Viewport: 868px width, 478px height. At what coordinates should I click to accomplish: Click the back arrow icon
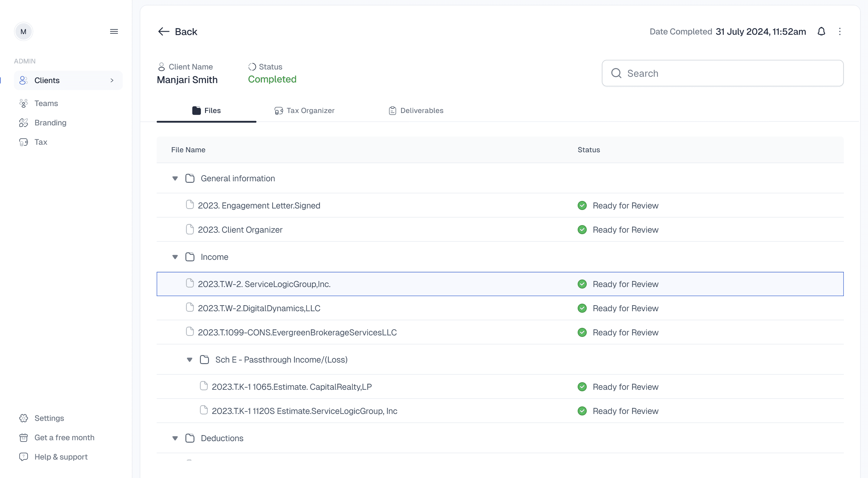coord(164,31)
